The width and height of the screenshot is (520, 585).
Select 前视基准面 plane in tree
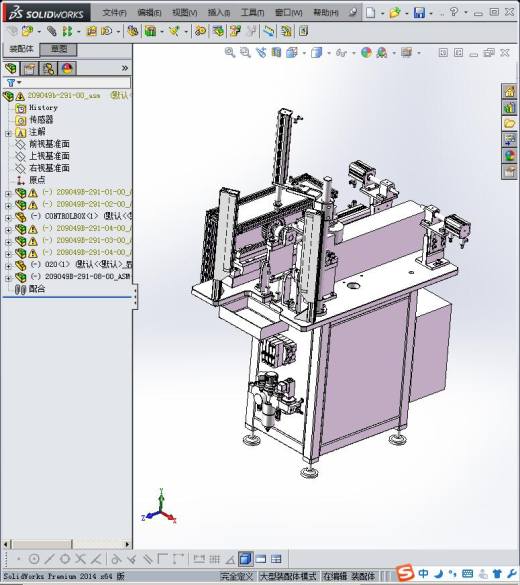[49, 144]
